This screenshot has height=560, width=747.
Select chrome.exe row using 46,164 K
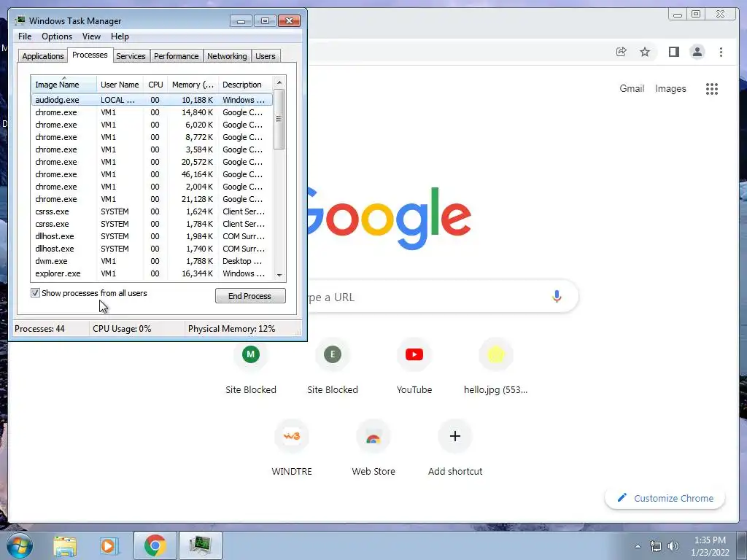point(152,174)
